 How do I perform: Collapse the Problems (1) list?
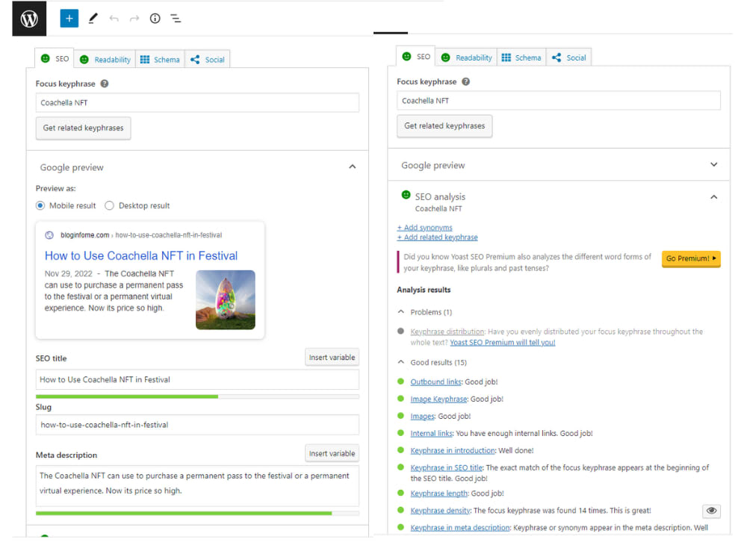[401, 312]
